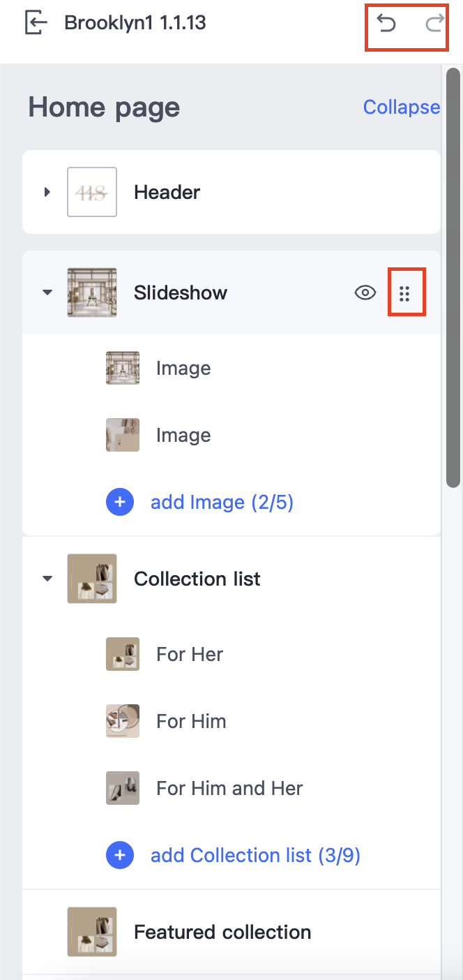Viewport: 463px width, 980px height.
Task: Open the For Her collection item
Action: coord(190,655)
